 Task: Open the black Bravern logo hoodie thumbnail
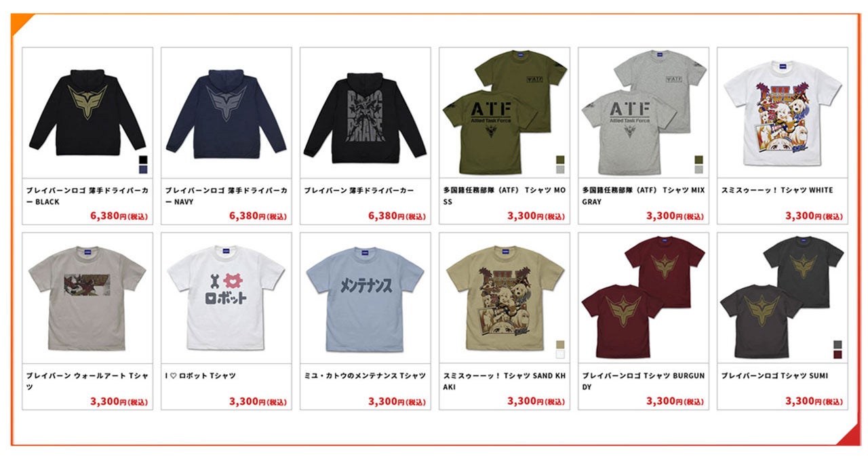[x=87, y=111]
